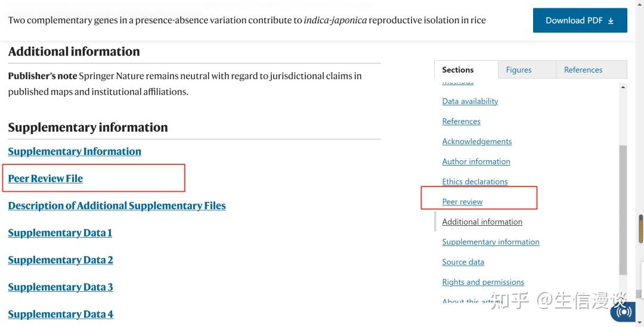644x327 pixels.
Task: Jump to the Peer review section
Action: point(462,202)
